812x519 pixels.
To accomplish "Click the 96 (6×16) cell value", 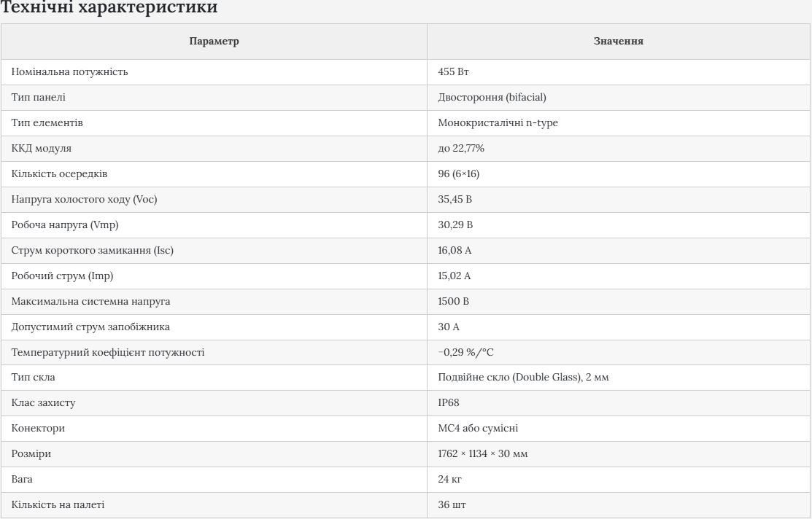I will [x=458, y=174].
